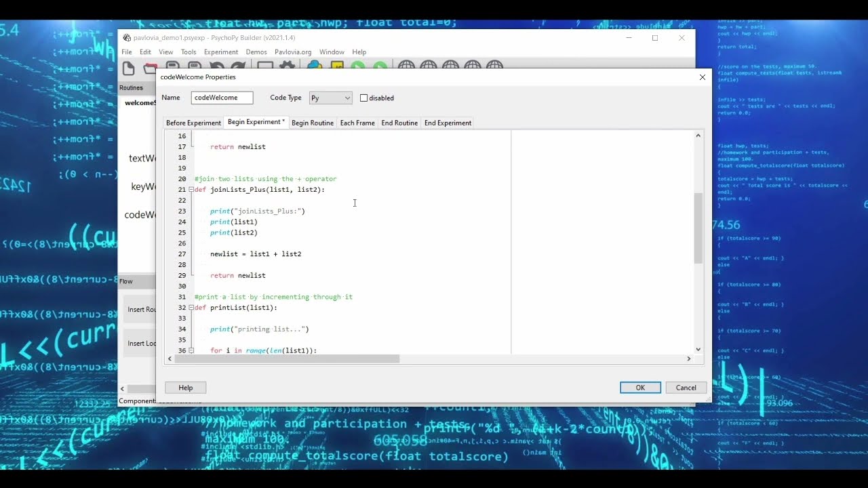
Task: Click the Help button in the dialog
Action: pos(185,388)
